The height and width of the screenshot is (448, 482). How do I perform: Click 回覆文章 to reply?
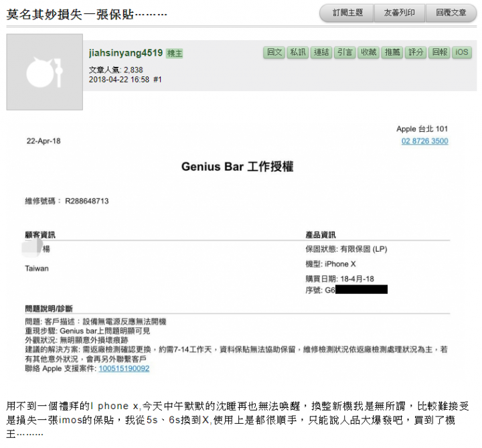(x=451, y=13)
